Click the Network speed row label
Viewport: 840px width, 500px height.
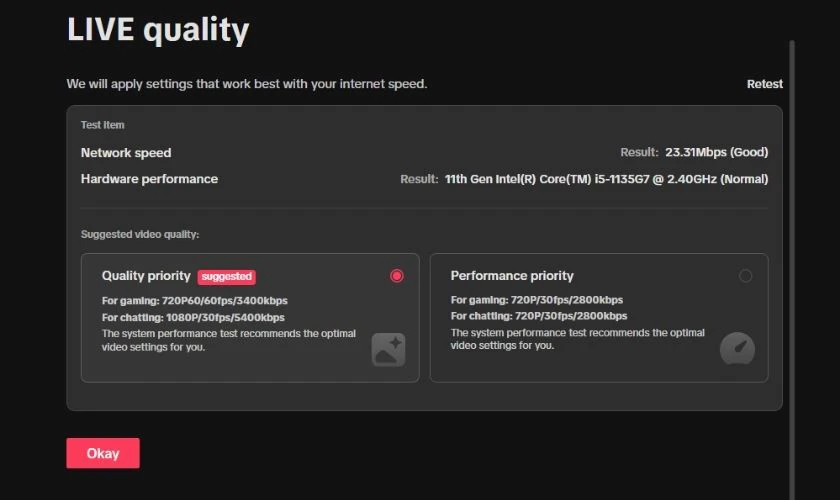click(126, 153)
